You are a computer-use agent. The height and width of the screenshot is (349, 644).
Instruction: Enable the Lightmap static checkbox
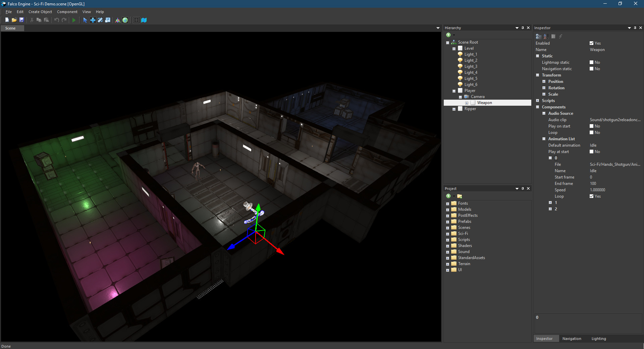pyautogui.click(x=591, y=62)
